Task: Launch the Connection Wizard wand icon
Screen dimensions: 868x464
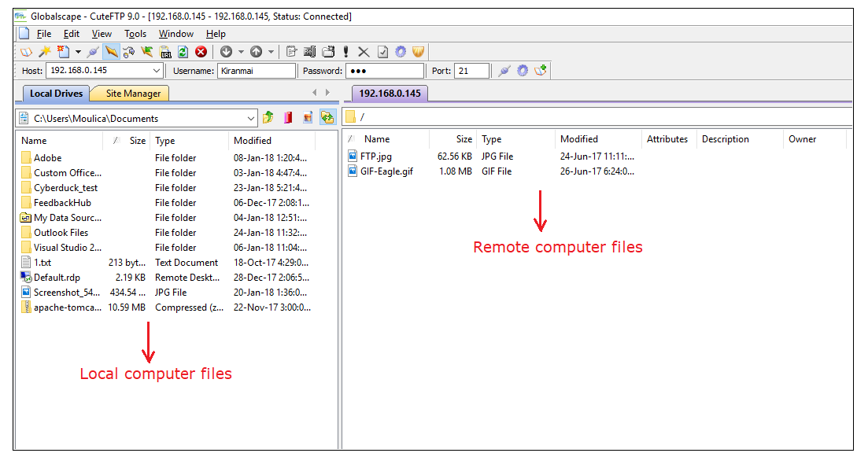Action: [x=45, y=52]
